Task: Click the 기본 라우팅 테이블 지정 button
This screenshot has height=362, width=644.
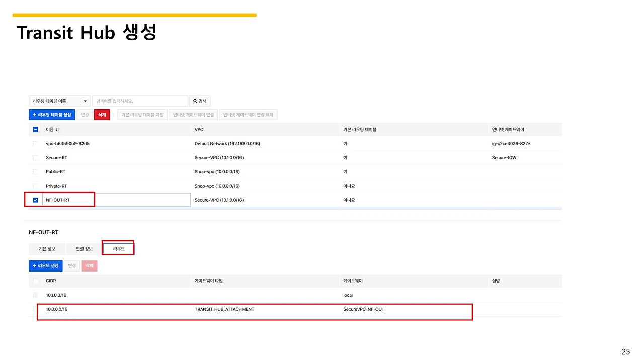Action: click(142, 115)
